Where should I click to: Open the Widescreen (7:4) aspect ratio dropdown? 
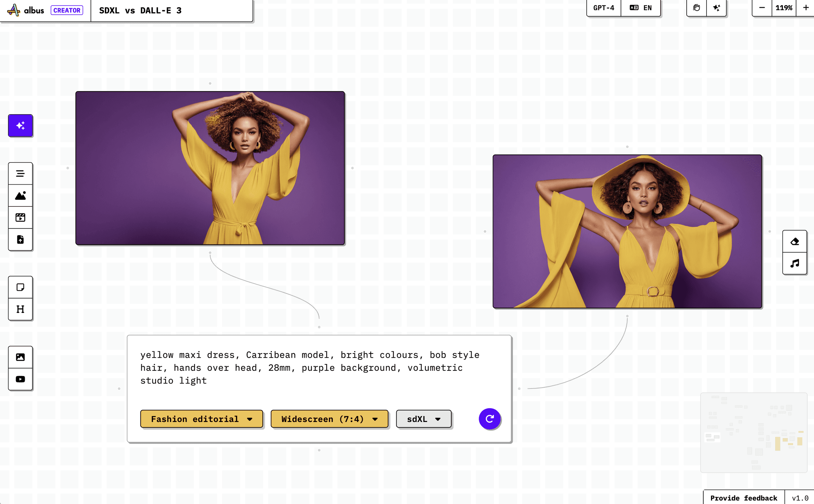329,419
